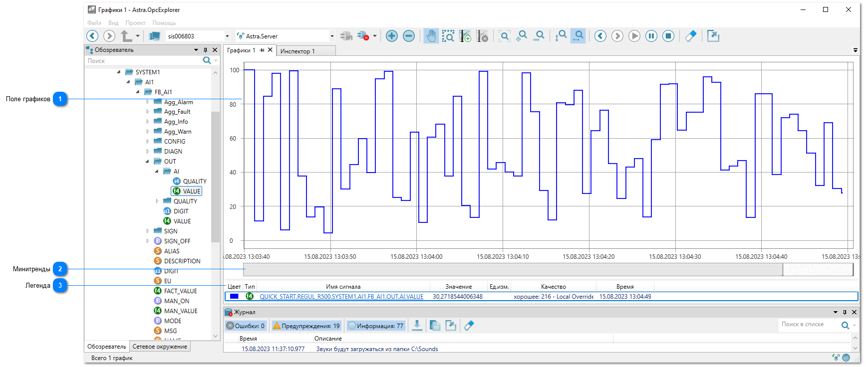Click the zoom out magnifier icon
The width and height of the screenshot is (868, 367).
click(x=539, y=36)
